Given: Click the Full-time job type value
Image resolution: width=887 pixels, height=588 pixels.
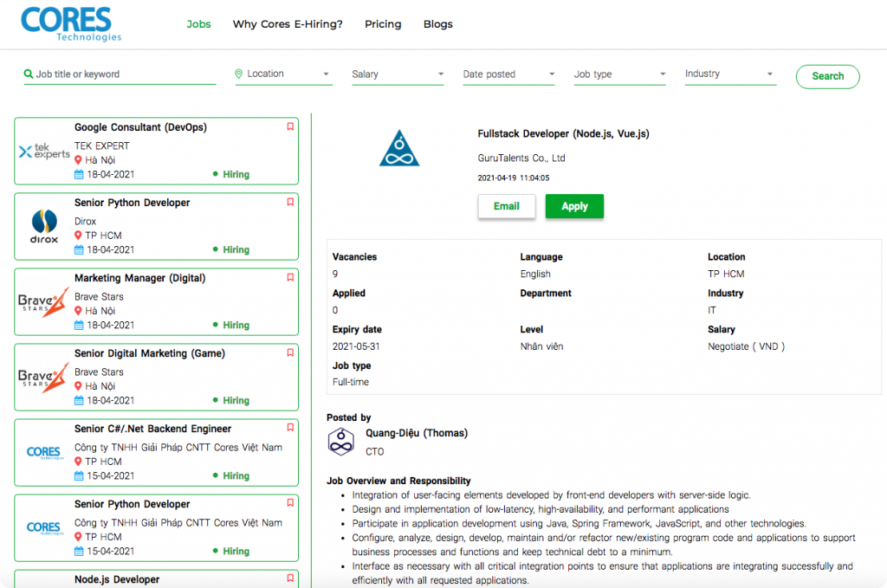Looking at the screenshot, I should (x=350, y=382).
